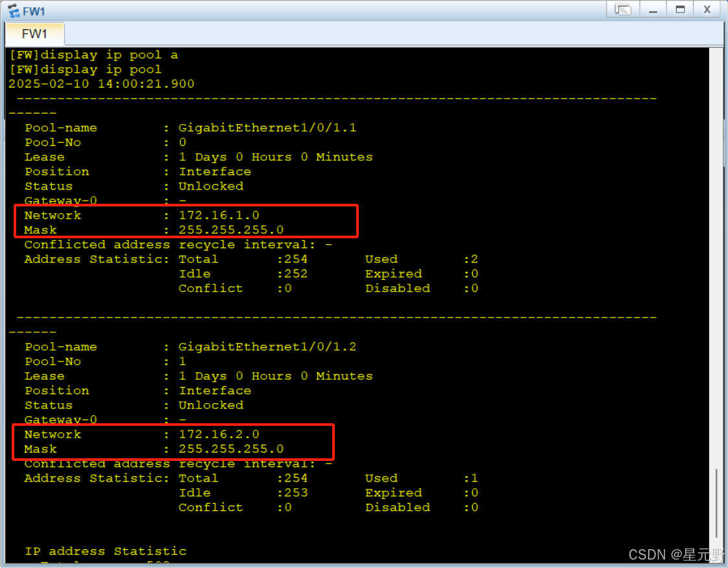Click the mask '255.255.255.0' under 172.16.2.0

pos(231,449)
